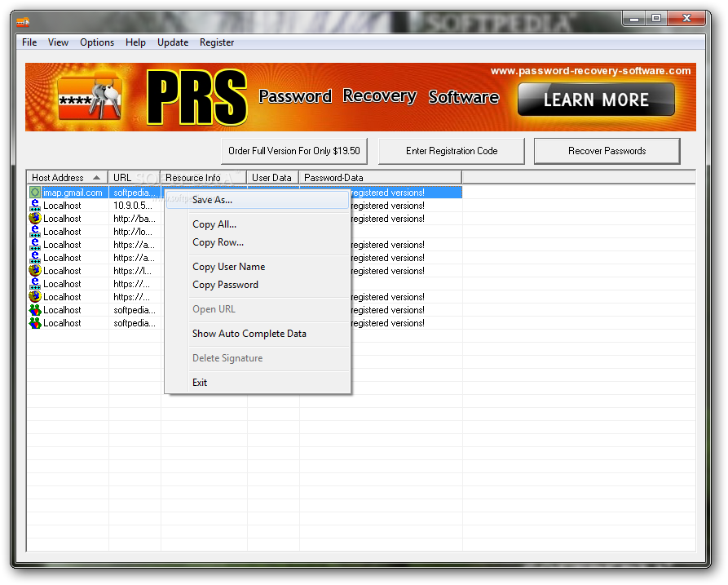Click the PRS app icon in title bar
Image resolution: width=728 pixels, height=585 pixels.
(23, 21)
